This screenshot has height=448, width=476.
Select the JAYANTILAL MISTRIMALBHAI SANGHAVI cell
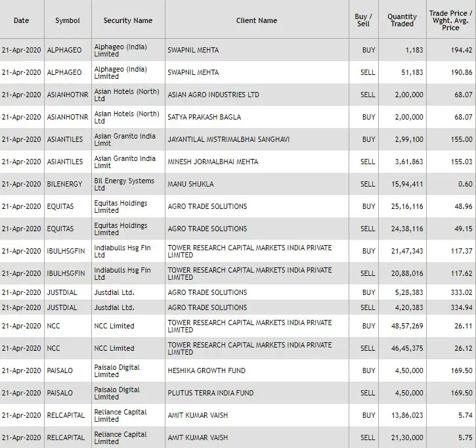click(228, 139)
